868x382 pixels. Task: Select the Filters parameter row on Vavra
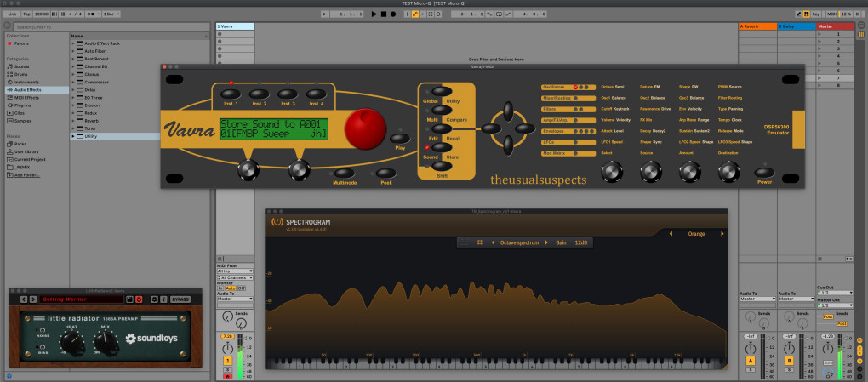(x=568, y=109)
